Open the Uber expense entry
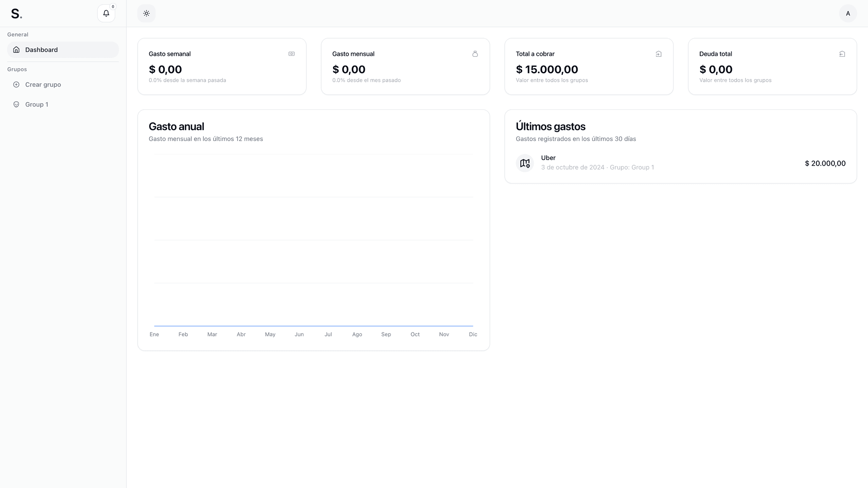This screenshot has width=868, height=488. pos(681,163)
